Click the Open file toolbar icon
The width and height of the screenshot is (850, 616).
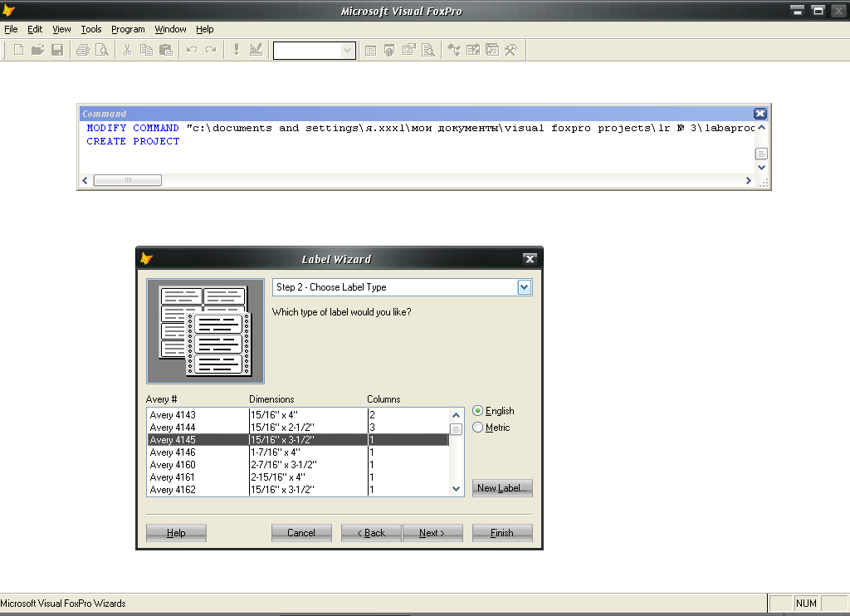coord(37,51)
